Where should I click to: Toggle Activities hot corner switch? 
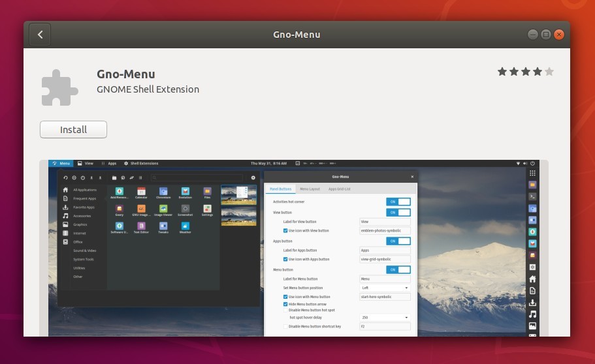pos(398,202)
